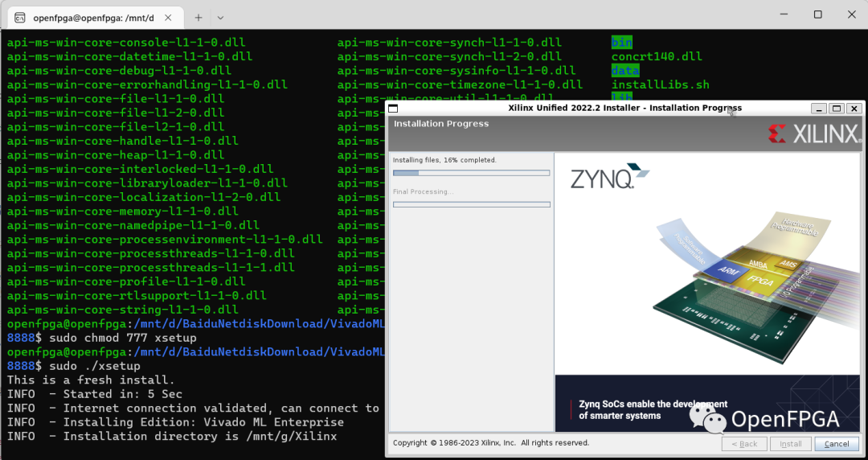
Task: Click the disabled Install button
Action: click(791, 444)
